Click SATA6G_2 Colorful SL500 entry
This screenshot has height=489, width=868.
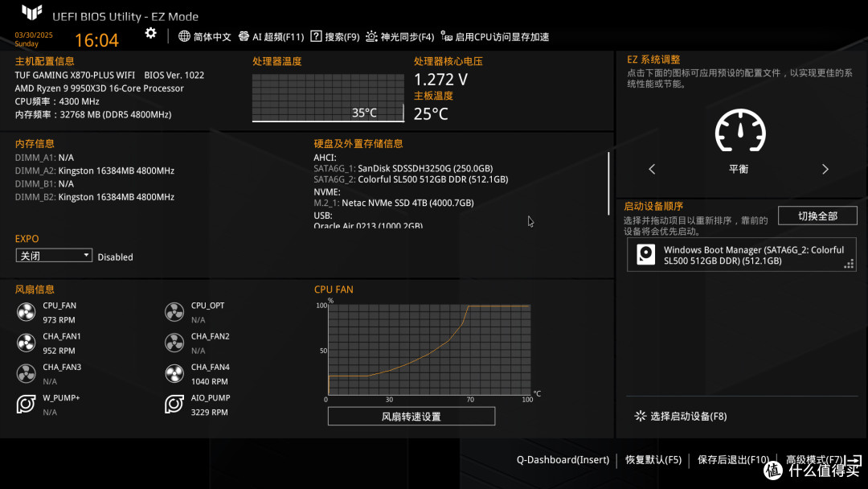411,179
